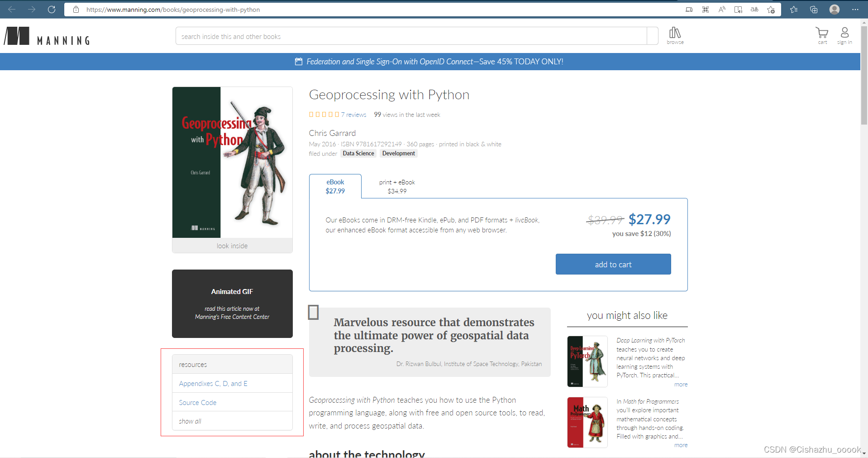Add this page to favorites

pos(771,10)
